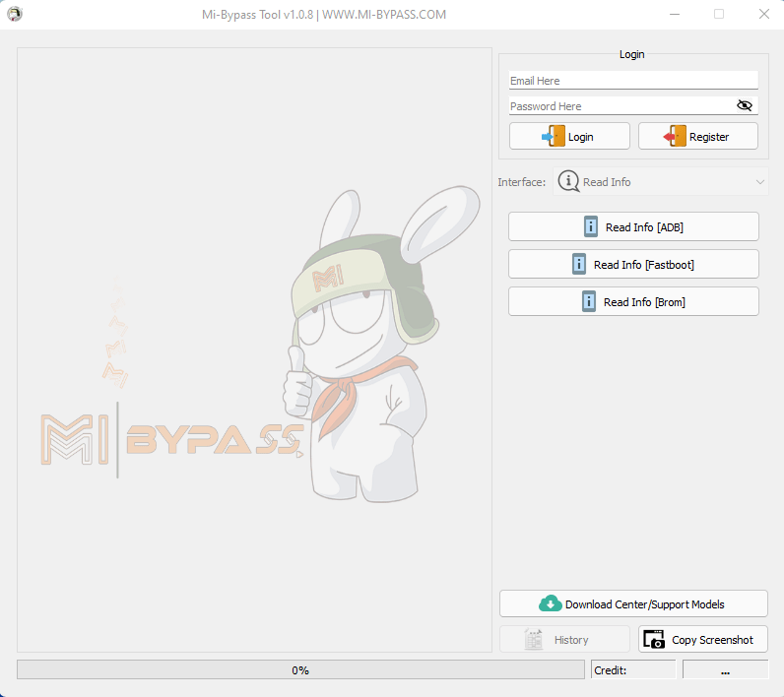Open Download Center/Support Models
This screenshot has height=697, width=784.
[633, 604]
